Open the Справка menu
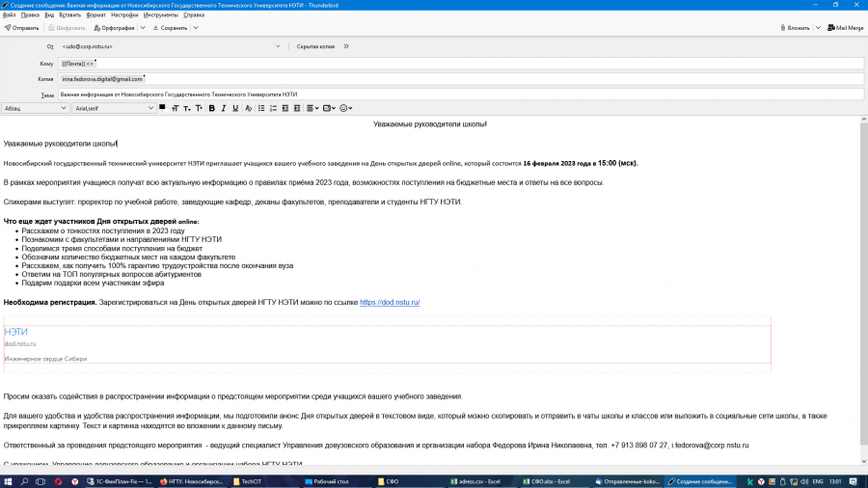This screenshot has height=488, width=868. click(x=194, y=14)
